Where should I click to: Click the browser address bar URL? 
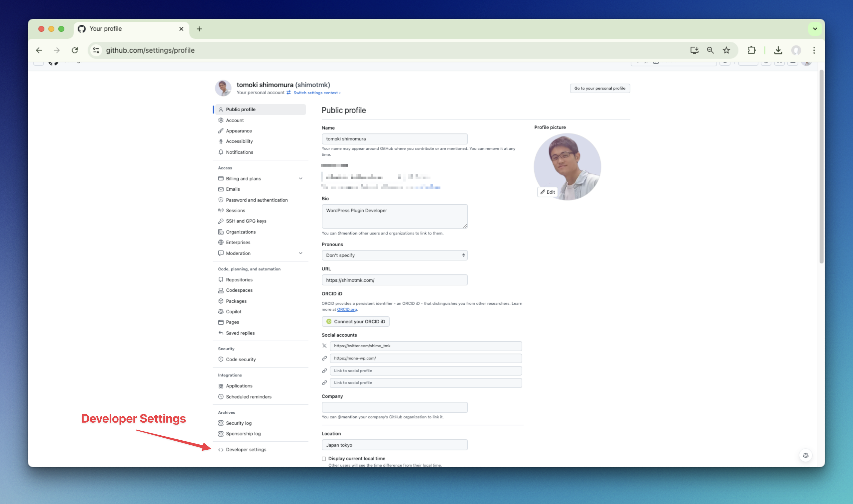tap(150, 50)
